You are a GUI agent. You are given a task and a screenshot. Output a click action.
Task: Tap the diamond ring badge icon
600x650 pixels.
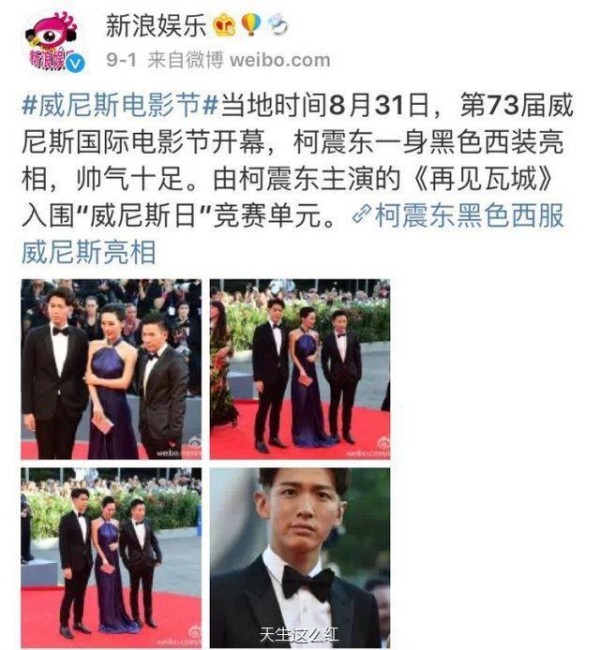pyautogui.click(x=277, y=25)
